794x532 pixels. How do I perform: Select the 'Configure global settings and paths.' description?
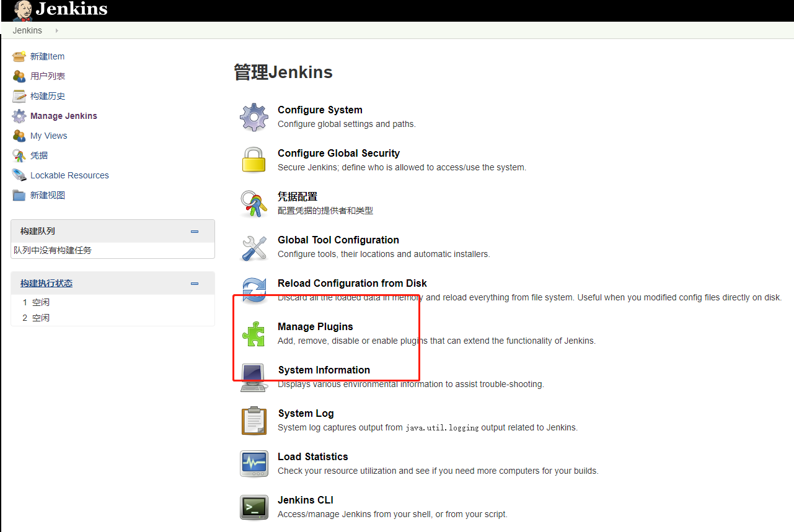346,124
